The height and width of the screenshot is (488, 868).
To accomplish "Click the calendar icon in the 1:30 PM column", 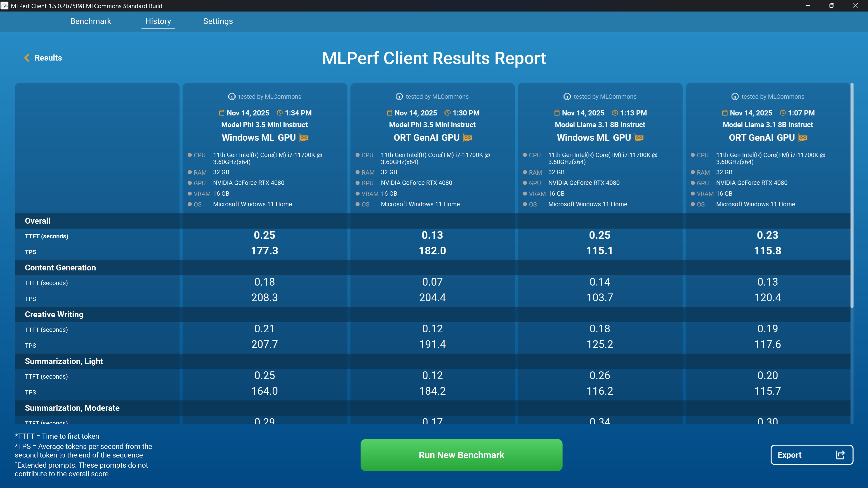I will point(389,113).
